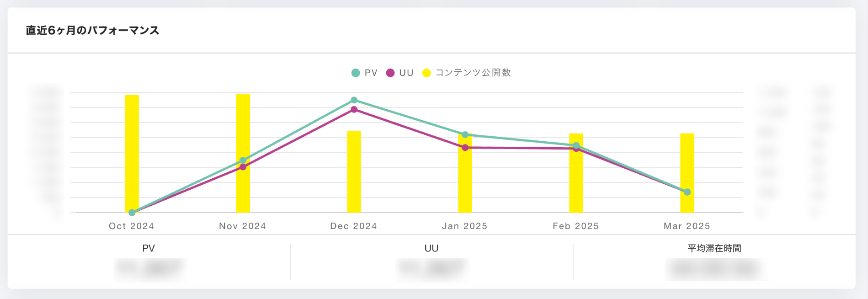
Task: Click the UU data point for Dec 2024
Action: coord(354,110)
